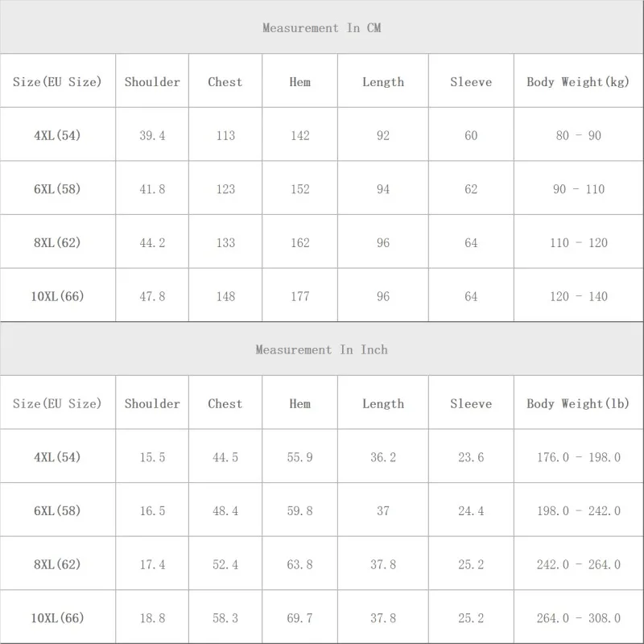
Task: Click the 69.7 hem inch cell
Action: [299, 617]
